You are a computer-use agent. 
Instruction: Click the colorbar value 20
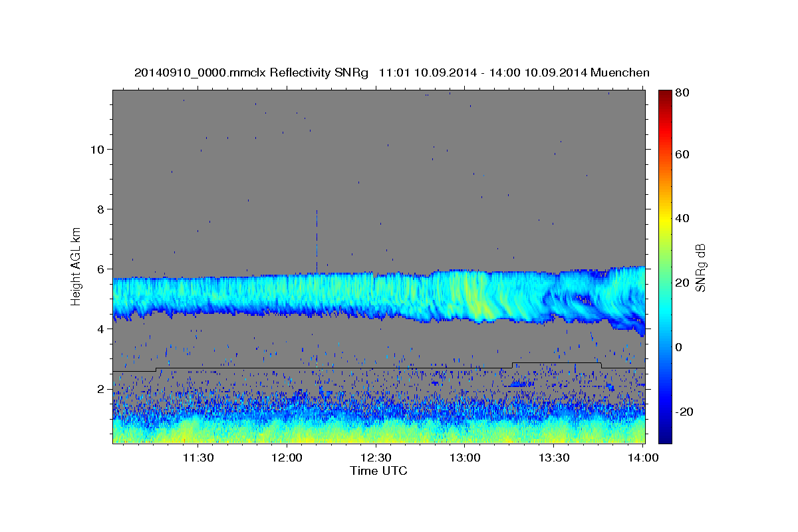pos(682,283)
